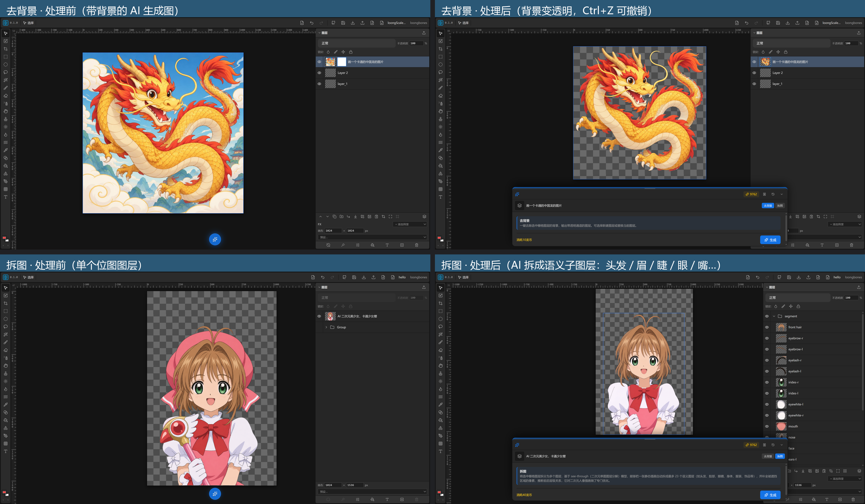865x504 pixels.
Task: Select the 拆图 tab in the bottom-right AI panel
Action: [780, 456]
